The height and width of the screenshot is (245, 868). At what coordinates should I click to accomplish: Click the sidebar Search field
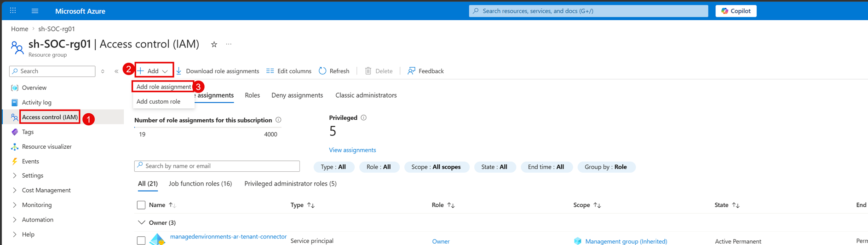[x=52, y=71]
